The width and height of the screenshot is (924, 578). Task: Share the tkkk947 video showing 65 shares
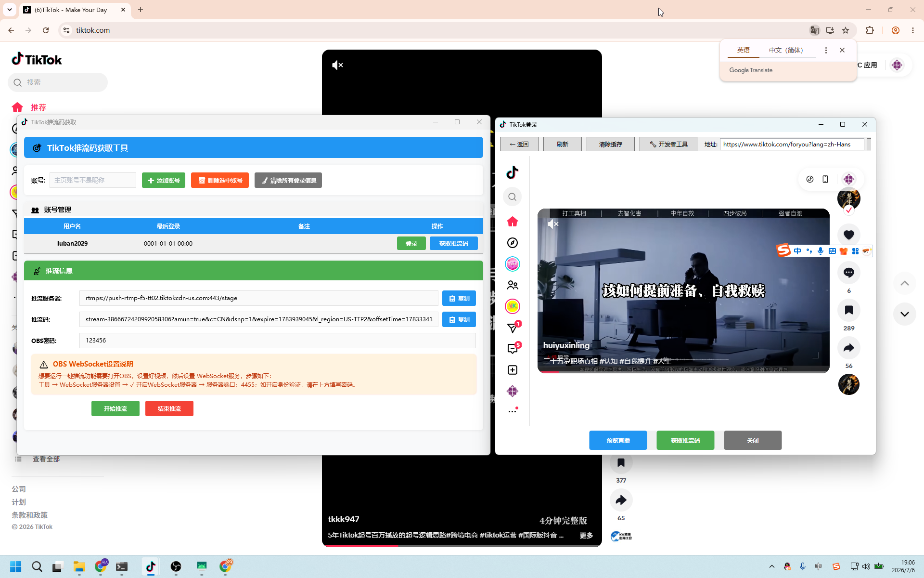(x=621, y=500)
